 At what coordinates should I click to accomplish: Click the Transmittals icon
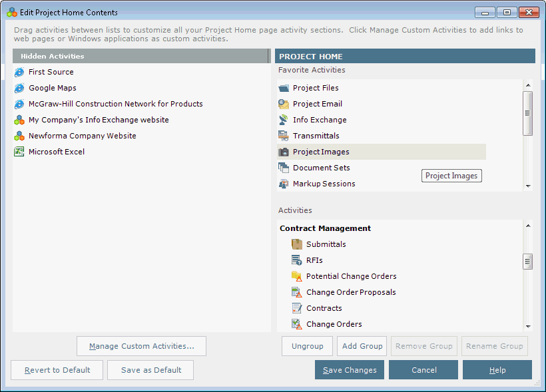click(x=284, y=136)
